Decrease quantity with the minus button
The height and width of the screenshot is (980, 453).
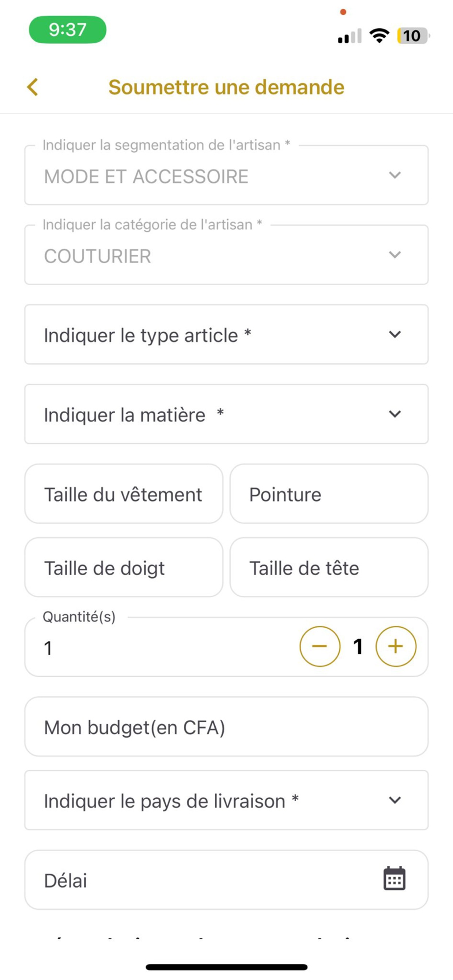click(320, 646)
